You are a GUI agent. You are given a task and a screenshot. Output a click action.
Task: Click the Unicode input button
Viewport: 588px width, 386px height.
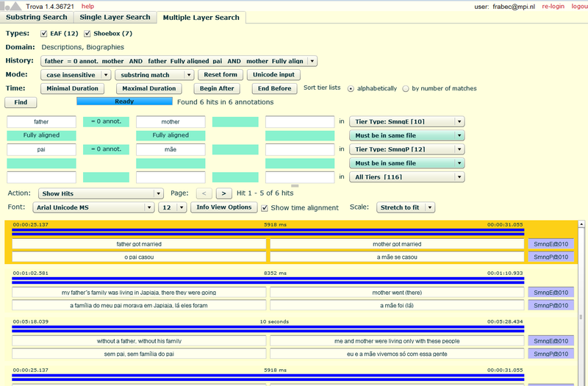point(273,75)
